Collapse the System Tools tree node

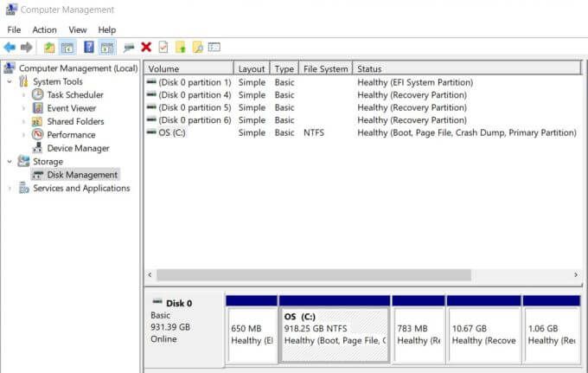pos(10,81)
